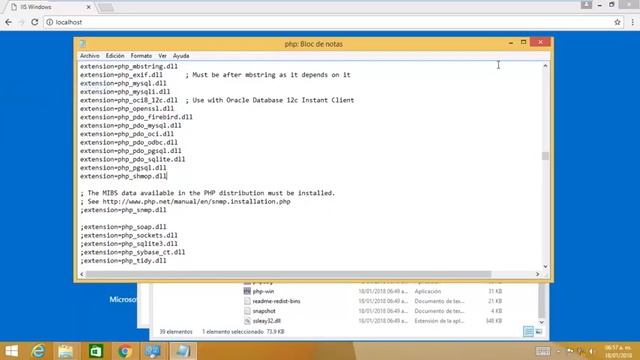
Task: View site information icon beside localhost
Action: tap(49, 22)
